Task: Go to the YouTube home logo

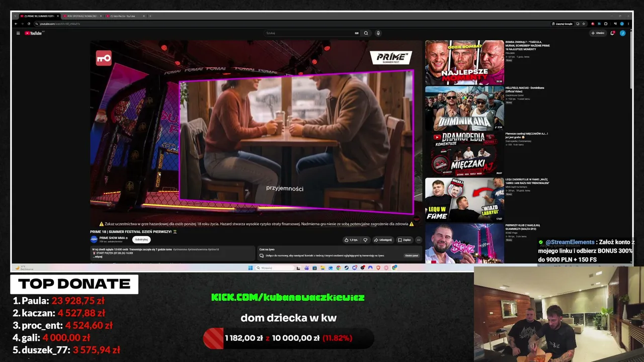Action: point(34,33)
